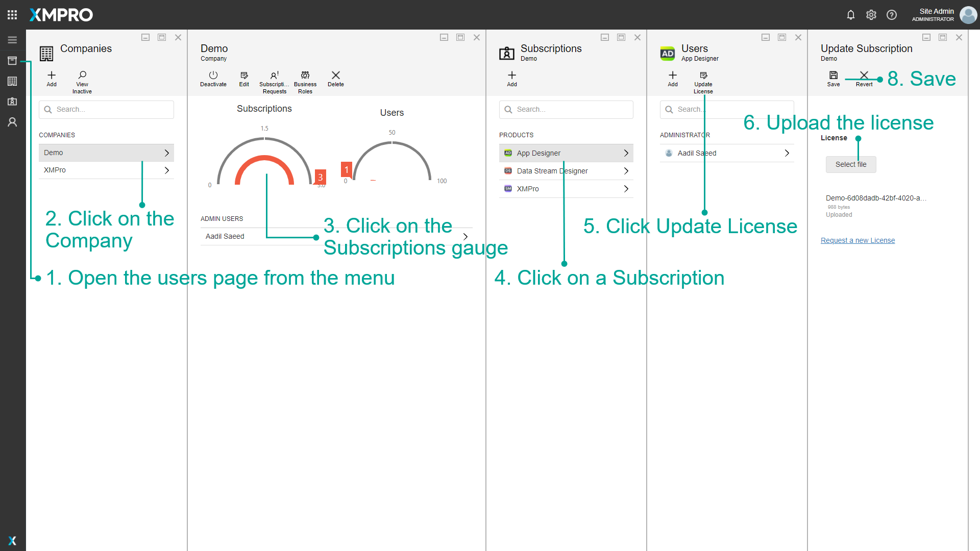
Task: Add a subscription in Subscriptions panel
Action: point(512,79)
